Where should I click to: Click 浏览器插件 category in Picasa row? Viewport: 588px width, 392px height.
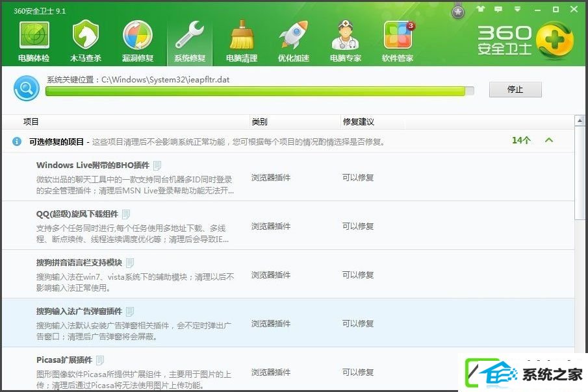click(271, 373)
